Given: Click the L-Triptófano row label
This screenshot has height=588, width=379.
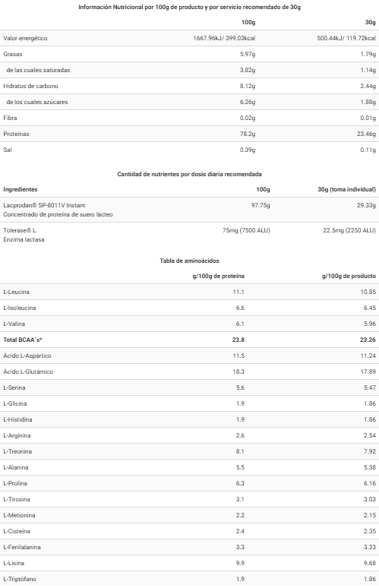Looking at the screenshot, I should tap(20, 579).
